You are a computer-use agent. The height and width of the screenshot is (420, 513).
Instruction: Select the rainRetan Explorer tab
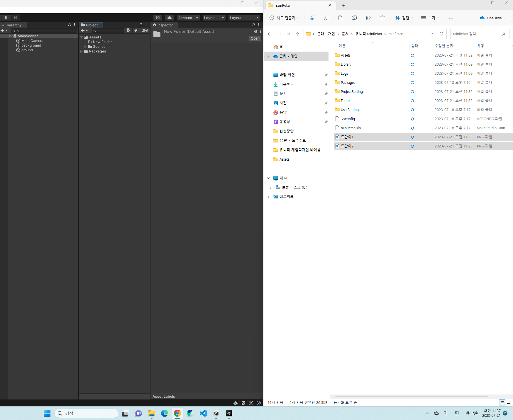pos(300,5)
